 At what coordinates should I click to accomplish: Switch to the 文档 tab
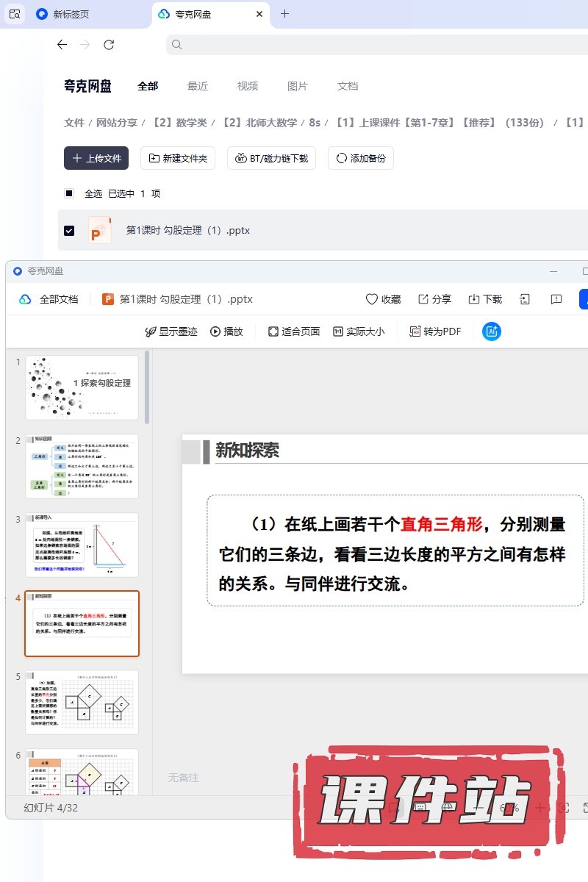tap(348, 86)
